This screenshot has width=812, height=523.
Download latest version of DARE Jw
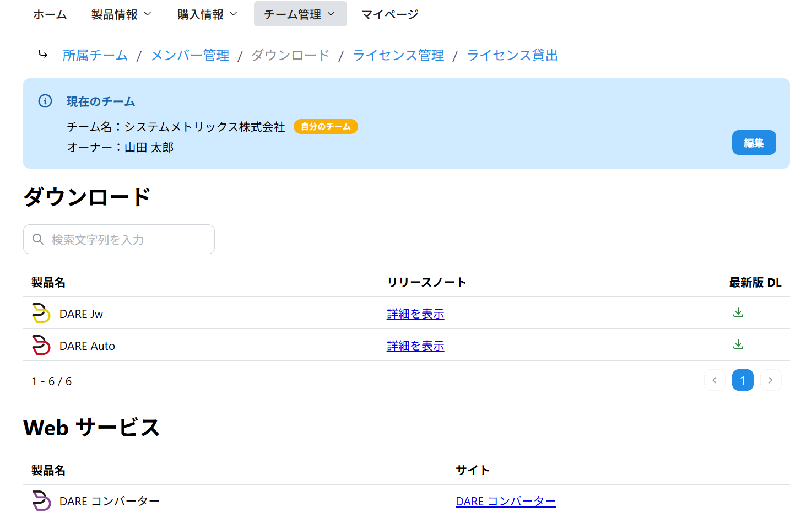[x=738, y=313]
